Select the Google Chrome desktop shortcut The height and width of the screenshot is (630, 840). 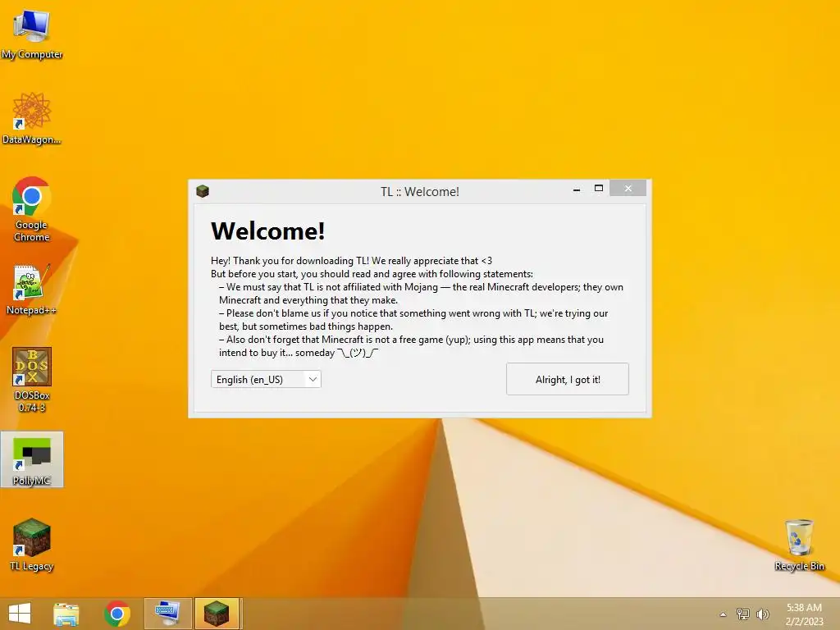pyautogui.click(x=32, y=209)
